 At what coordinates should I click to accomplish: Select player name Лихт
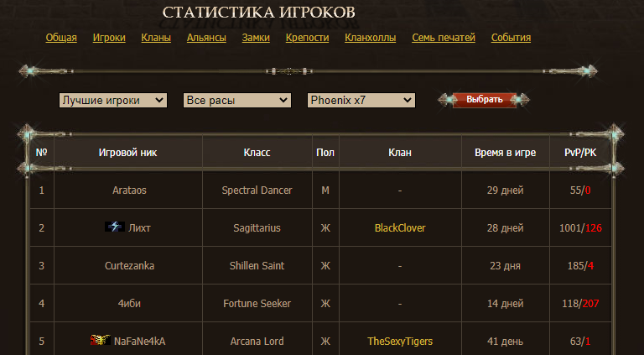click(140, 228)
